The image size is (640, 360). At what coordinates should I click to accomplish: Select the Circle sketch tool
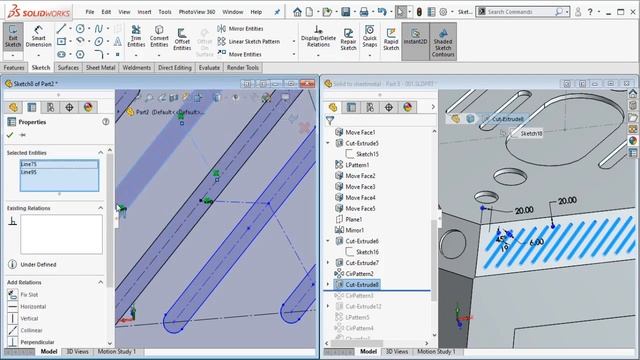coord(80,29)
